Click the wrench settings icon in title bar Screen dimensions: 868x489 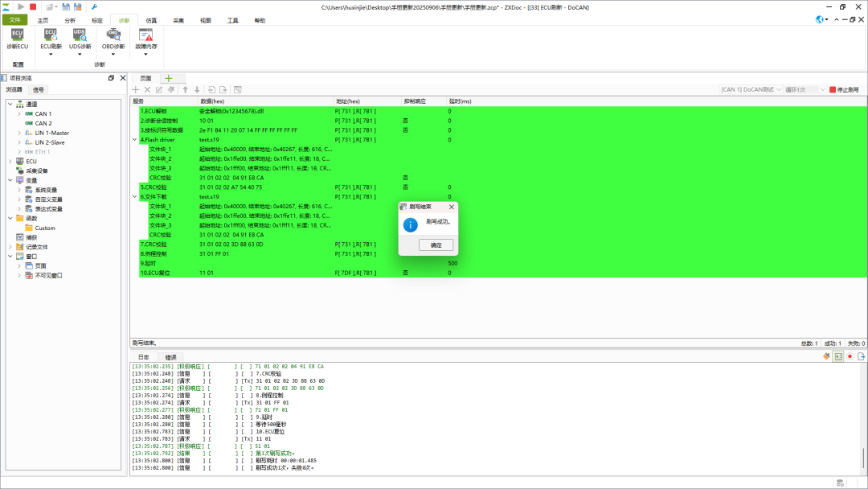click(x=94, y=6)
